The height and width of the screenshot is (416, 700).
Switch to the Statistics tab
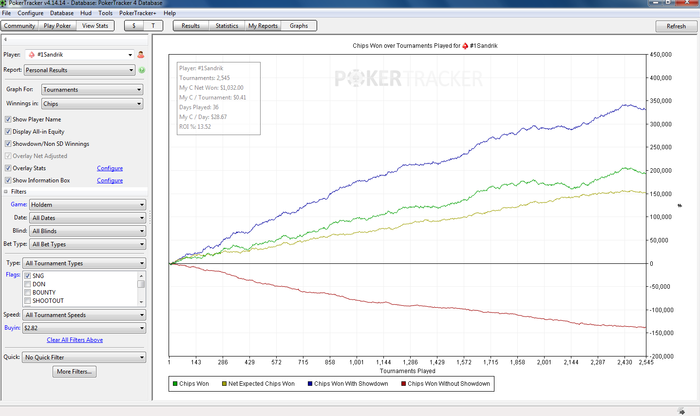pos(227,25)
